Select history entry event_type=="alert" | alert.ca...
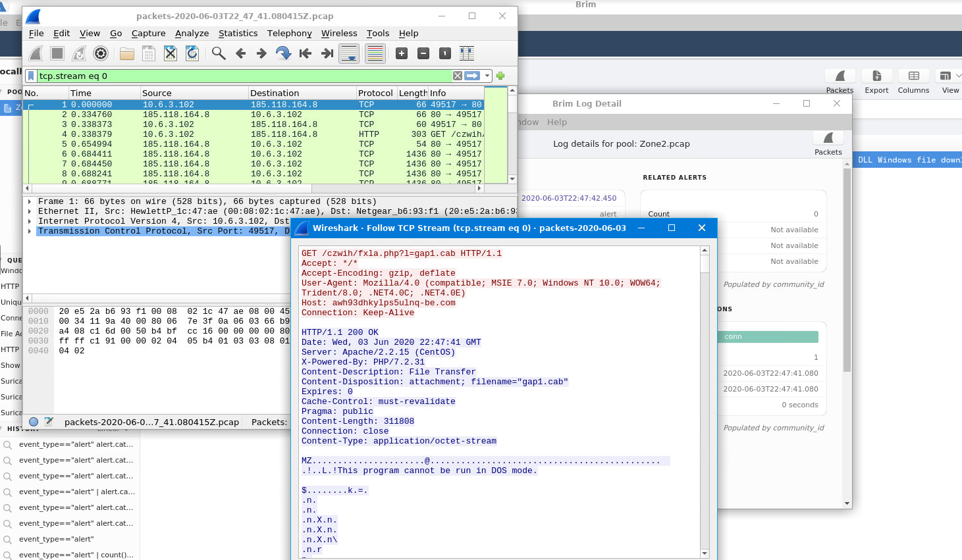The image size is (962, 560). (76, 492)
